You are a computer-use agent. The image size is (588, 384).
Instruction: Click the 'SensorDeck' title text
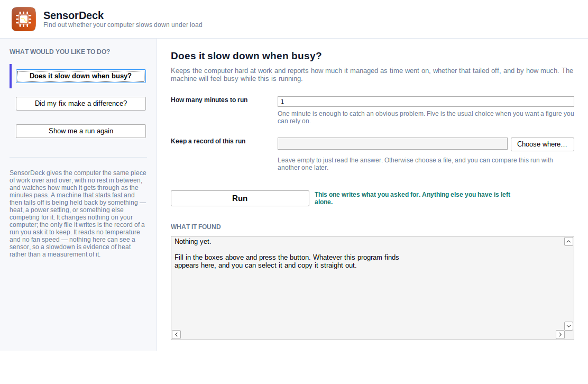pos(73,15)
